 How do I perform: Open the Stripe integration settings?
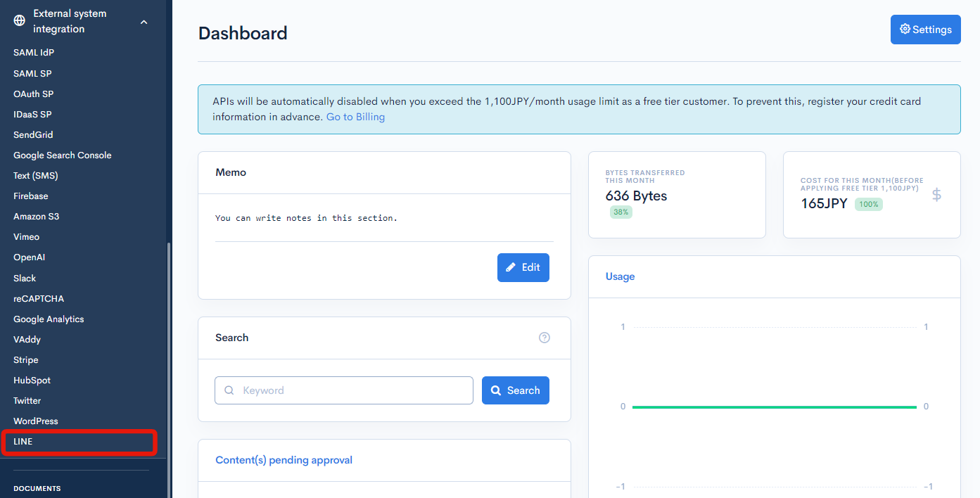(x=25, y=359)
